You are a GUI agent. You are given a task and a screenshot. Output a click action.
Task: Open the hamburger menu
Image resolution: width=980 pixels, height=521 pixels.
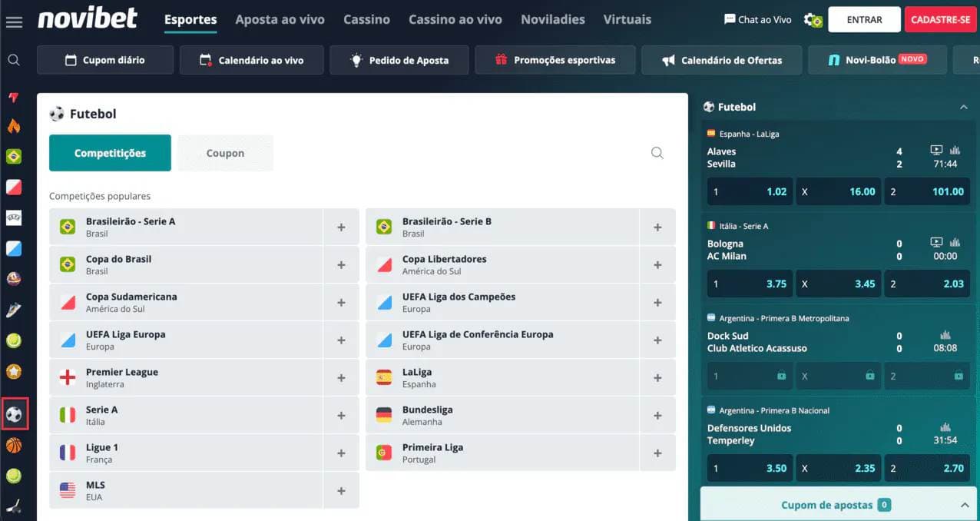tap(14, 21)
